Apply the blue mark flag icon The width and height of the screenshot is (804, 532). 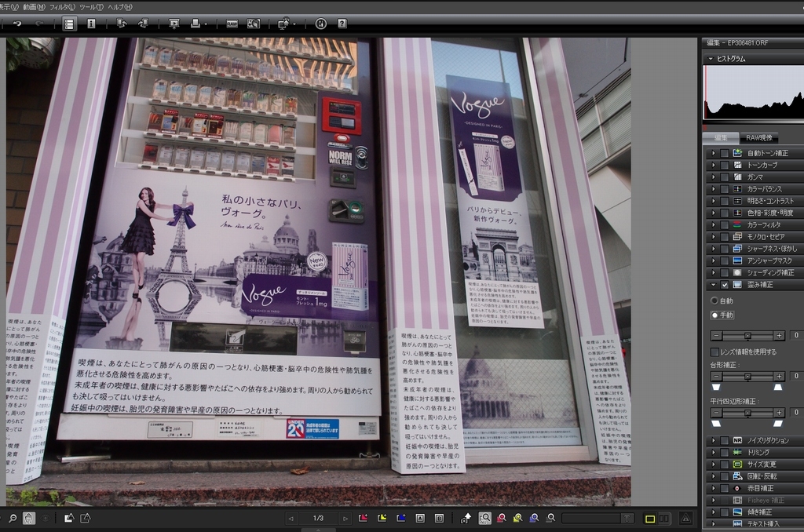(401, 519)
